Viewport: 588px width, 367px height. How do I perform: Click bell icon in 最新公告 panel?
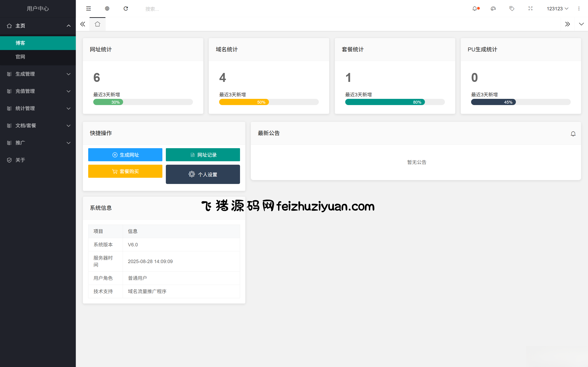tap(573, 134)
